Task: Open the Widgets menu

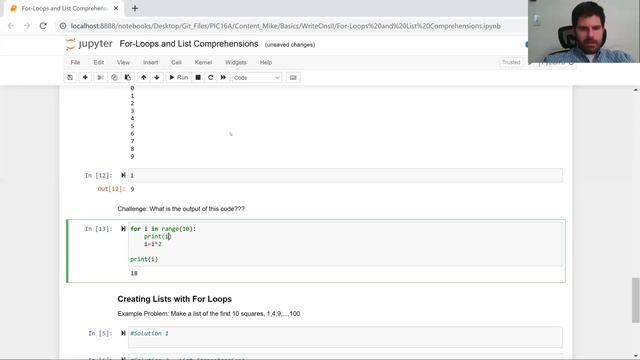Action: [x=236, y=62]
